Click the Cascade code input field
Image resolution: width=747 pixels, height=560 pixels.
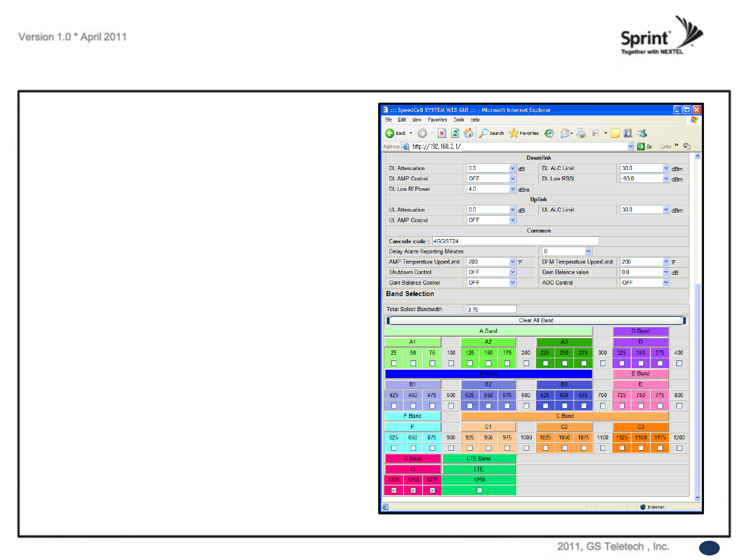click(516, 241)
